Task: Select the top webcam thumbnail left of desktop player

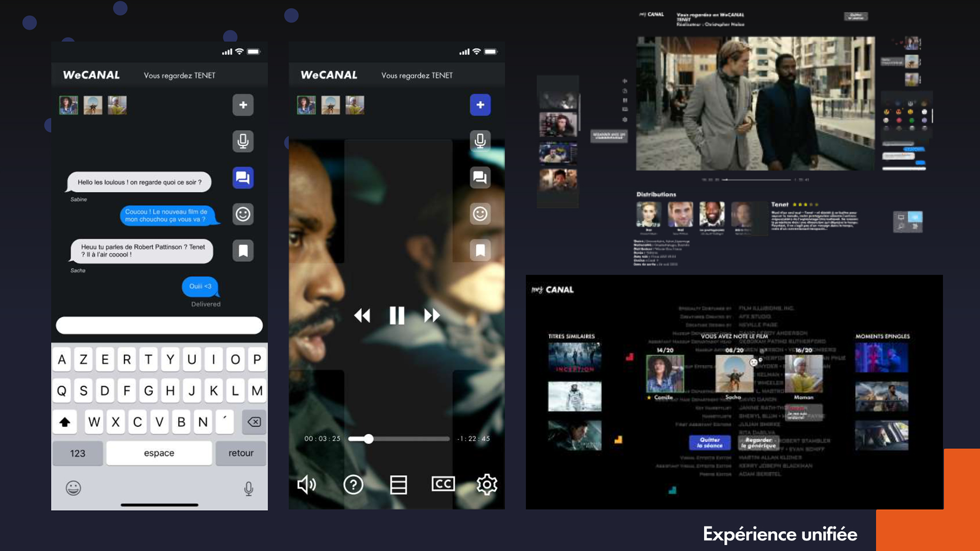Action: [558, 101]
